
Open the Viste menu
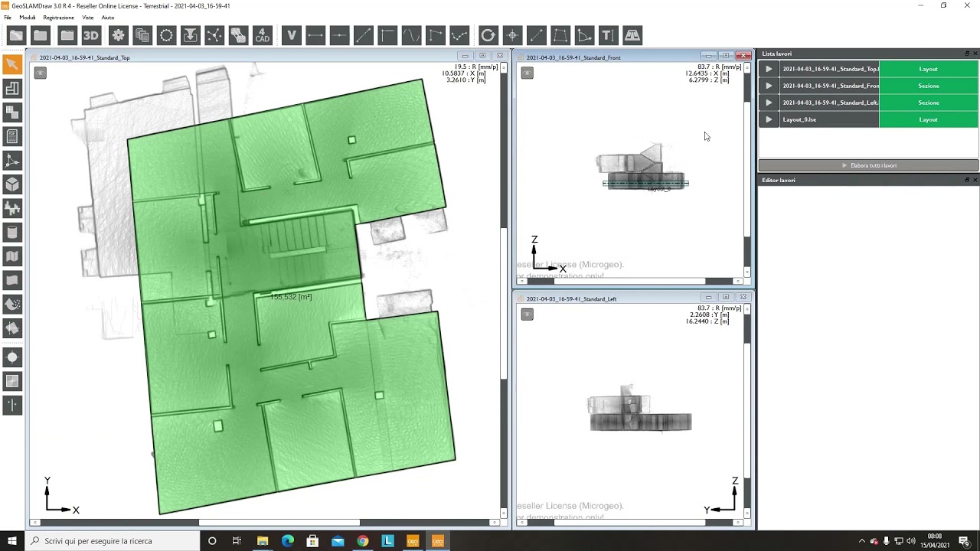click(88, 17)
